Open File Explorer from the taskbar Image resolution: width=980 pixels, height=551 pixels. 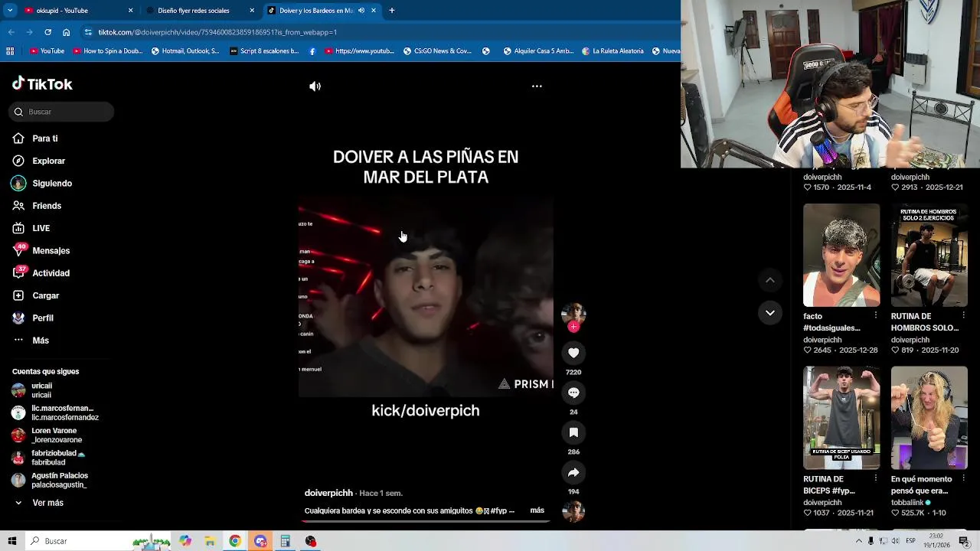tap(210, 541)
